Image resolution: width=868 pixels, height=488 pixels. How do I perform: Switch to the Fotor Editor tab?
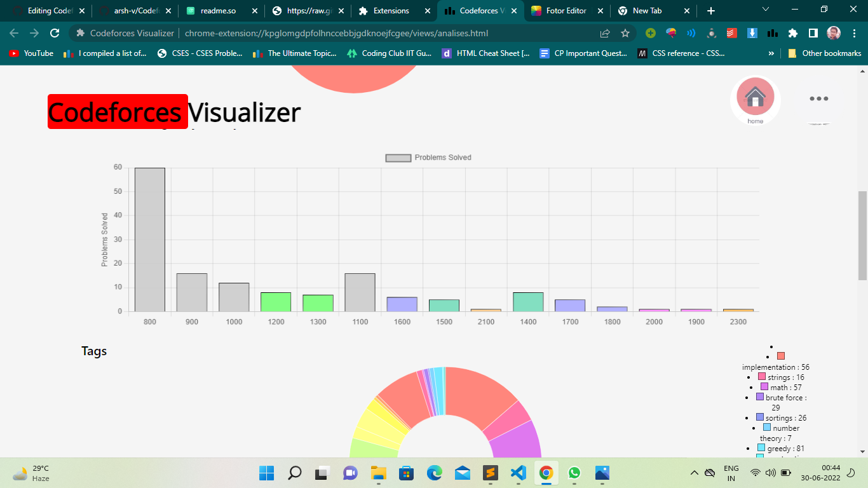[566, 11]
